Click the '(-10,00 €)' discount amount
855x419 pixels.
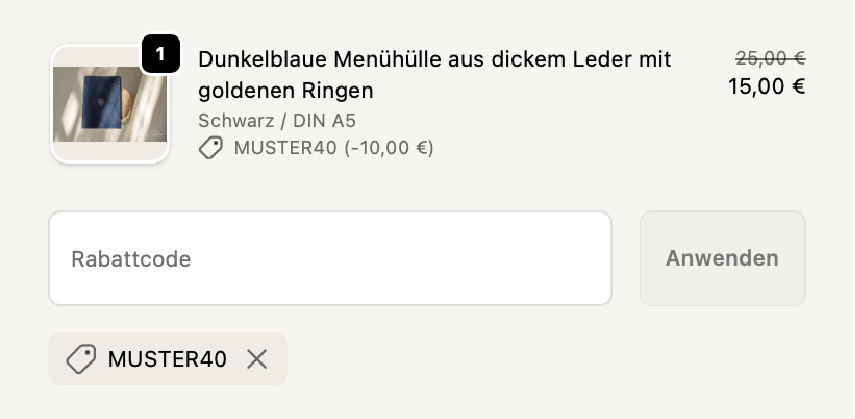point(389,148)
